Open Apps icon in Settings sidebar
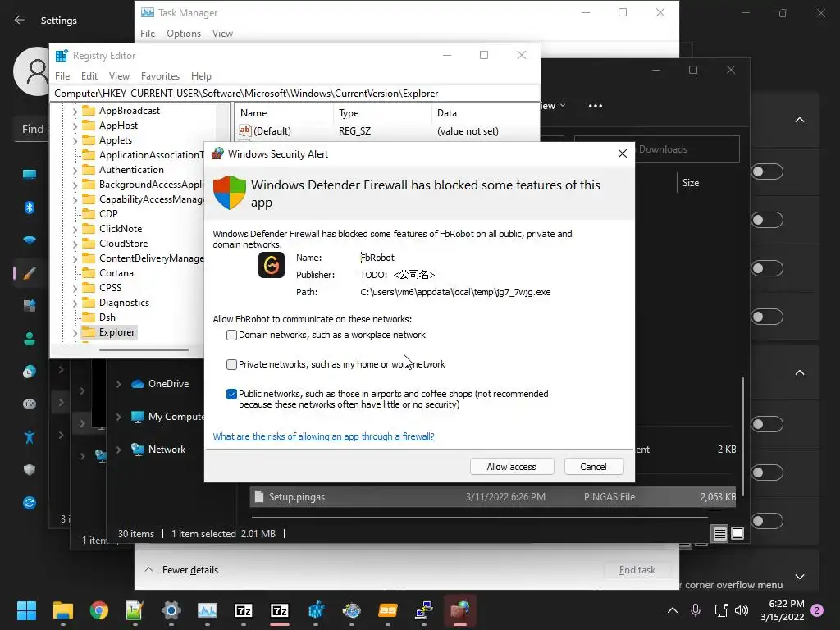840x630 pixels. pos(30,306)
